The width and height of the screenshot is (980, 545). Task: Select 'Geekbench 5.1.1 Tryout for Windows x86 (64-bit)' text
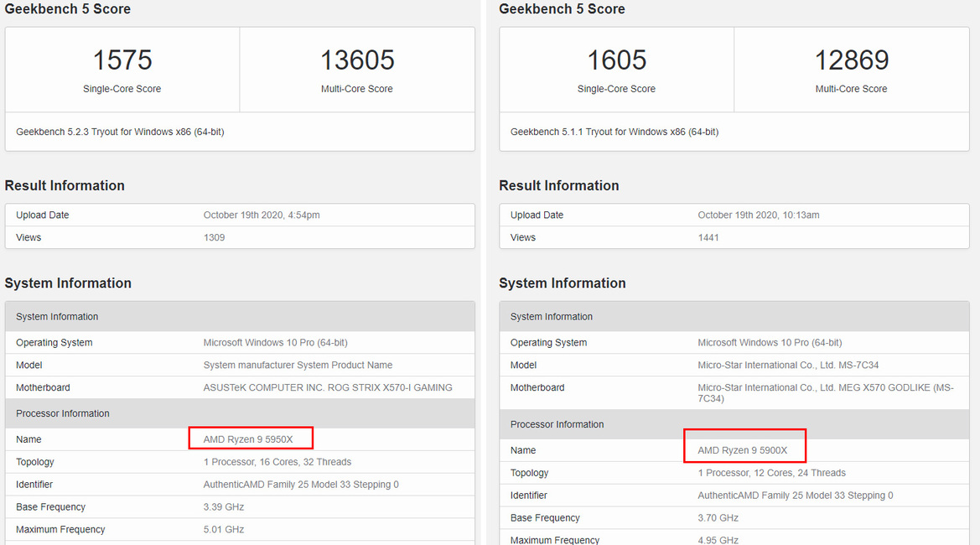point(614,132)
